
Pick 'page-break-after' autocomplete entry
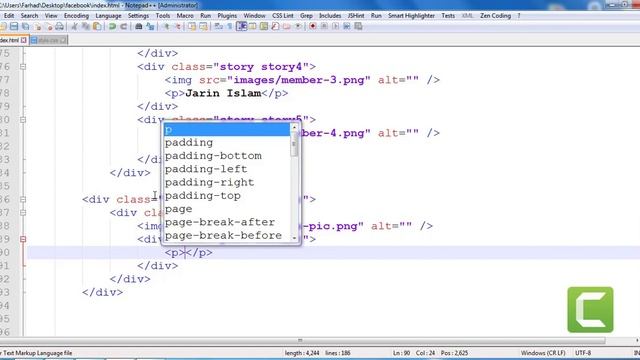pos(227,222)
